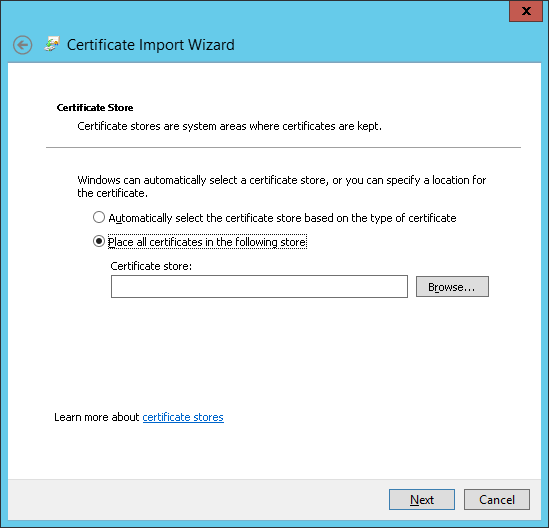
Task: Click the 'Learn more about' text
Action: 97,417
